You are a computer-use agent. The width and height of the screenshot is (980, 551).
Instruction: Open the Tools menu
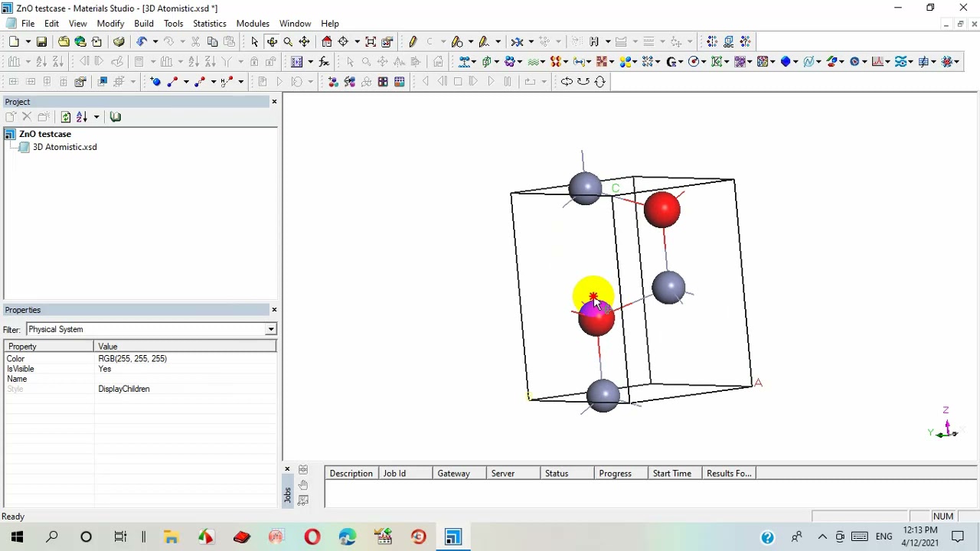coord(173,24)
